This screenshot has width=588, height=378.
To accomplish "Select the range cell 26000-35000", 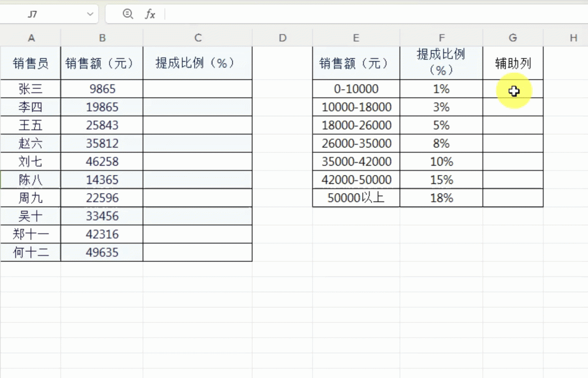I will [x=356, y=143].
